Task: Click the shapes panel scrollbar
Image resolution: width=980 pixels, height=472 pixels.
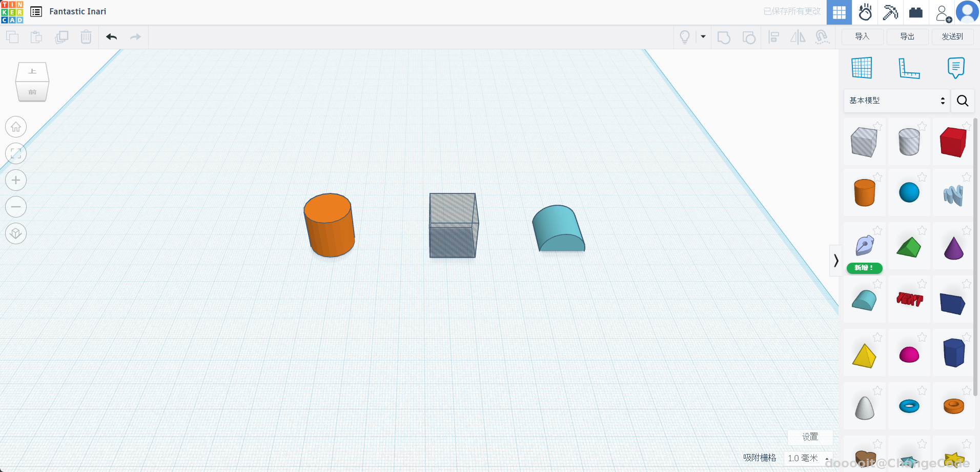Action: coord(975,257)
